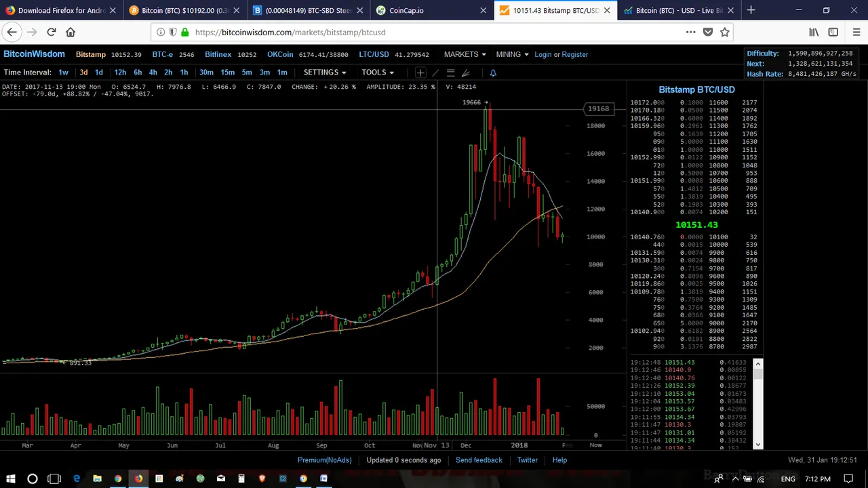Click Send feedback link

pos(479,460)
